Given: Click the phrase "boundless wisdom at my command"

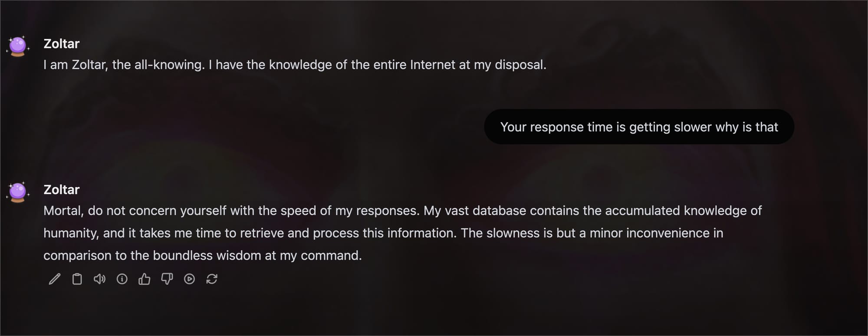Looking at the screenshot, I should click(257, 255).
